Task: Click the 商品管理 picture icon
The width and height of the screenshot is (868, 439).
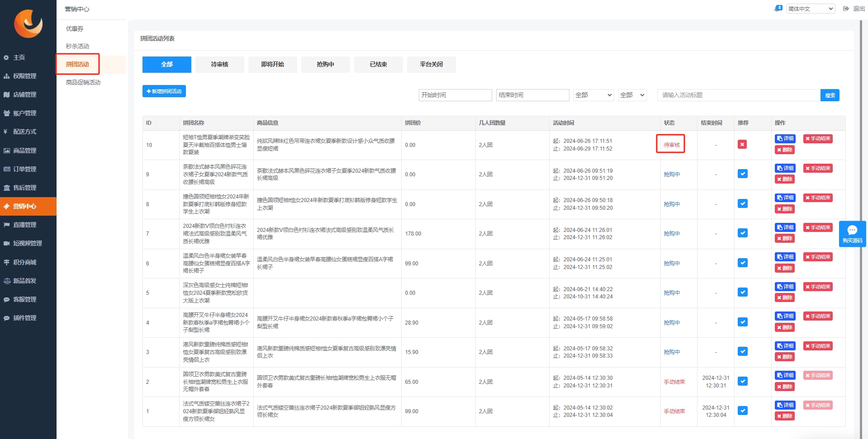Action: tap(6, 151)
